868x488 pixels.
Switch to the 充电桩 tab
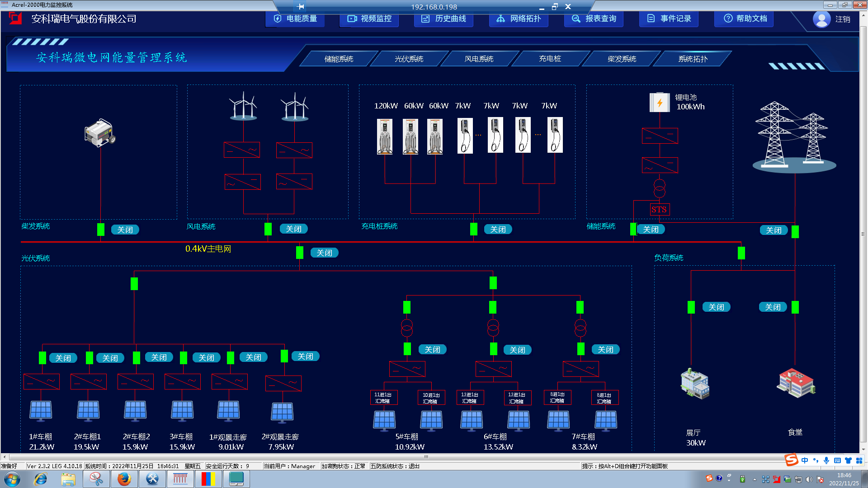(x=549, y=58)
